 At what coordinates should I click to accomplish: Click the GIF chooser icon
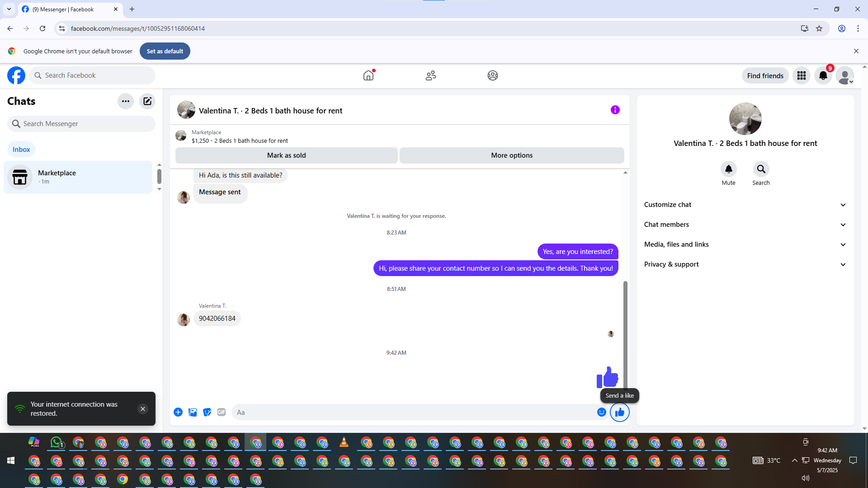pos(221,412)
